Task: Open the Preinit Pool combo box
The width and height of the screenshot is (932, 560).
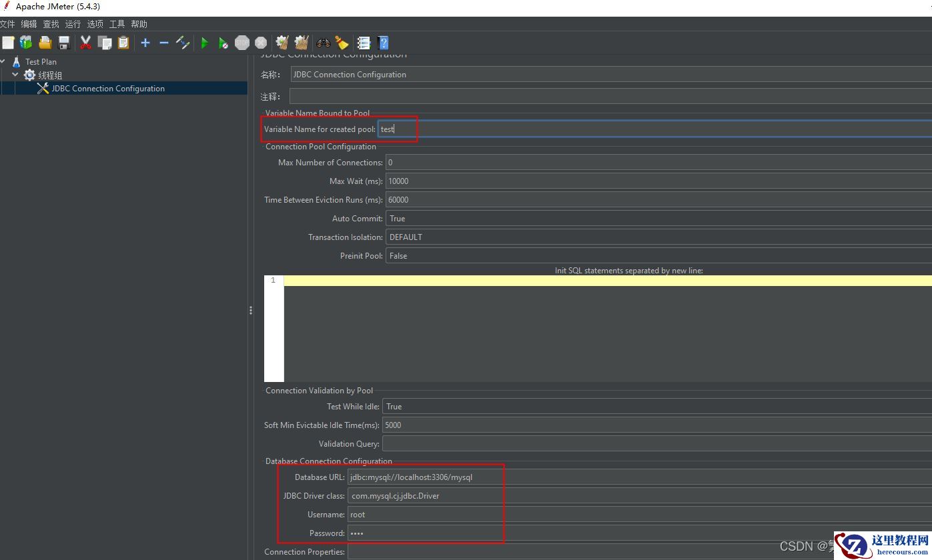Action: 658,256
